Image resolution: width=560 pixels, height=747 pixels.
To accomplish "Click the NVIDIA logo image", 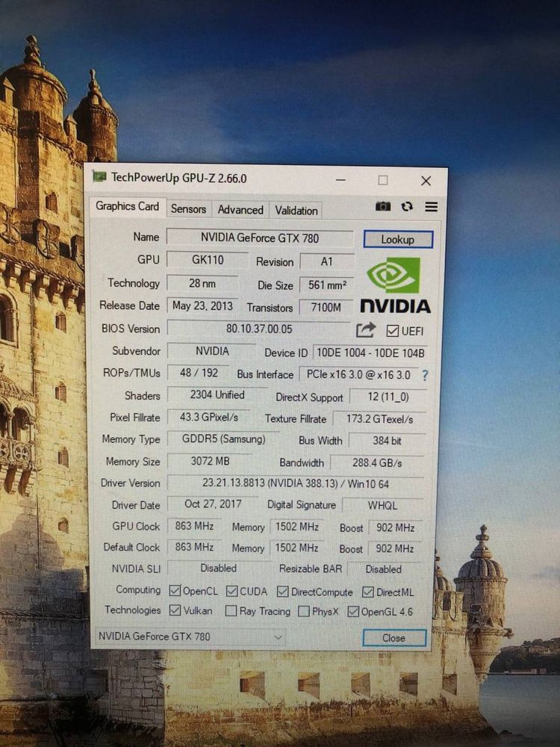I will pyautogui.click(x=395, y=285).
